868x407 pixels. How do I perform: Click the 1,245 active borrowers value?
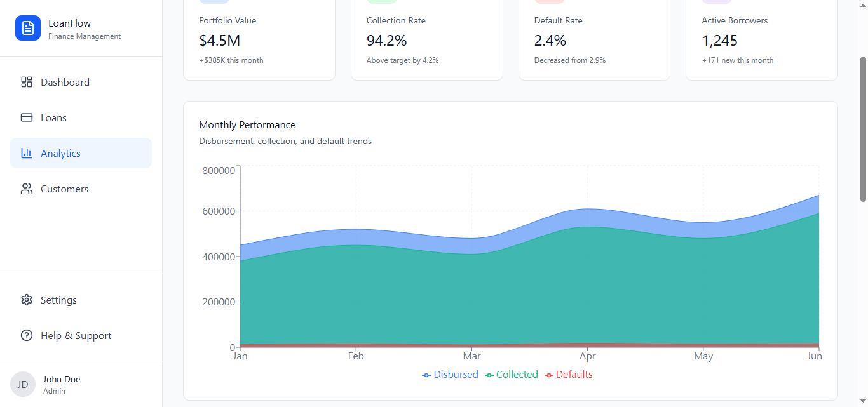click(x=720, y=41)
